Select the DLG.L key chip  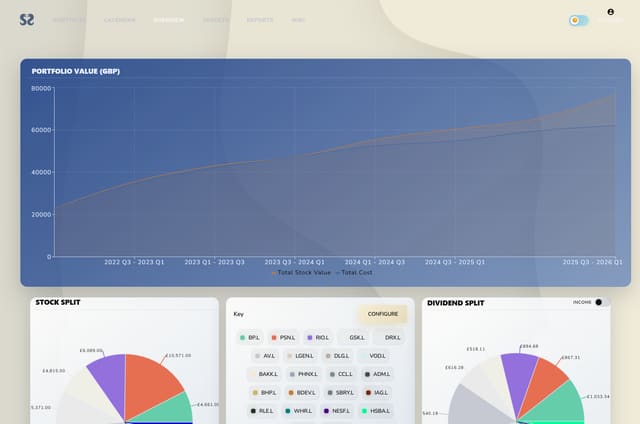[x=338, y=356]
